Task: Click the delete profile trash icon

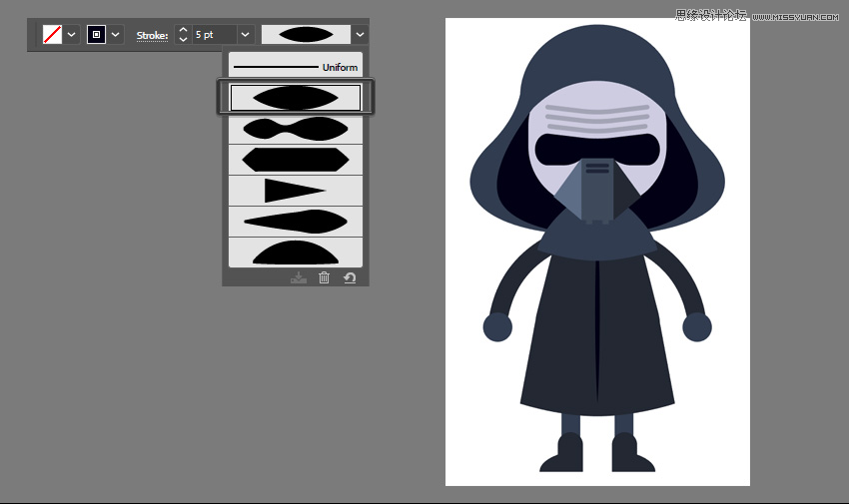Action: pos(324,277)
